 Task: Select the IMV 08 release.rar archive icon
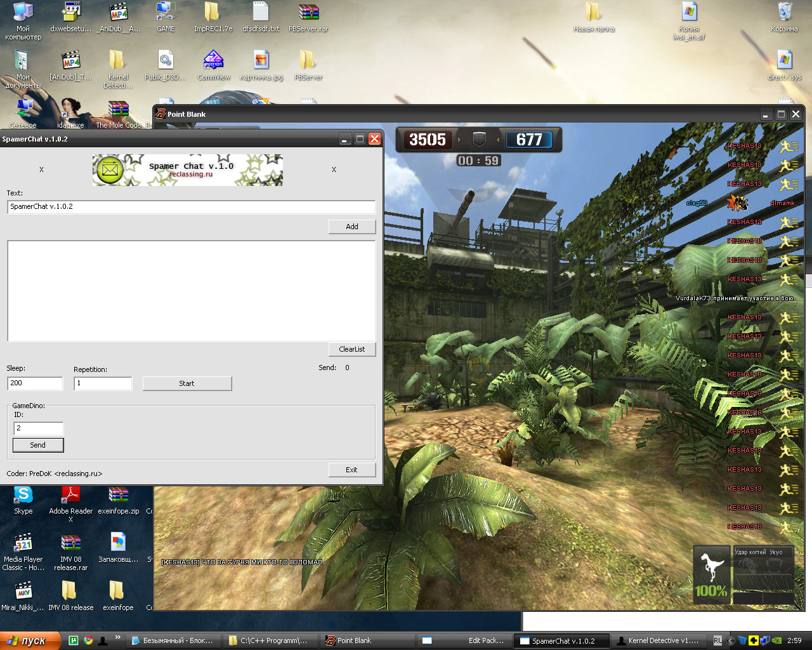point(70,552)
